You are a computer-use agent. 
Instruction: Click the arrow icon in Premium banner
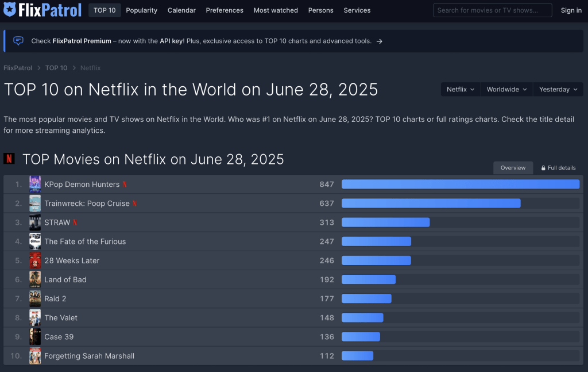380,41
